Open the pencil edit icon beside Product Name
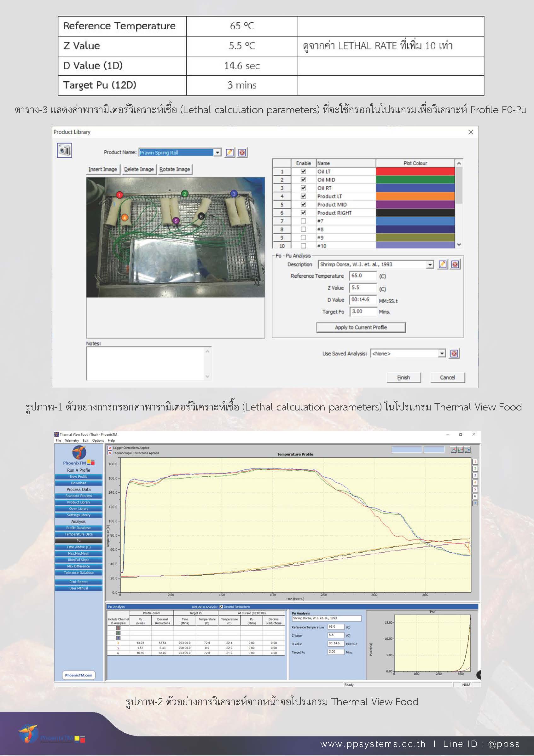534x756 pixels. (x=229, y=153)
